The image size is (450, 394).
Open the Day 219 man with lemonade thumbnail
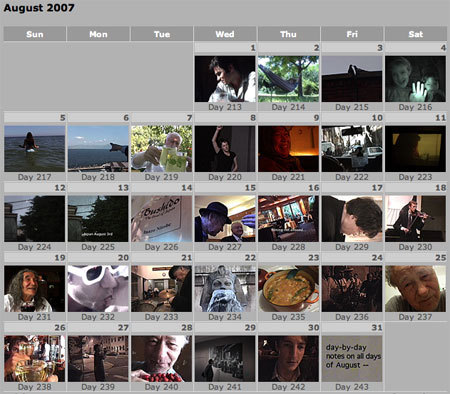[x=162, y=149]
